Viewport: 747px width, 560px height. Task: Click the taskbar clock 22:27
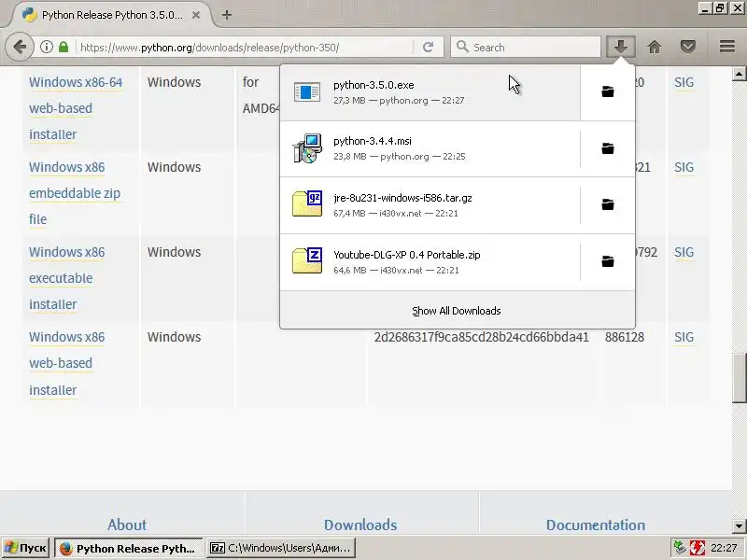[724, 548]
